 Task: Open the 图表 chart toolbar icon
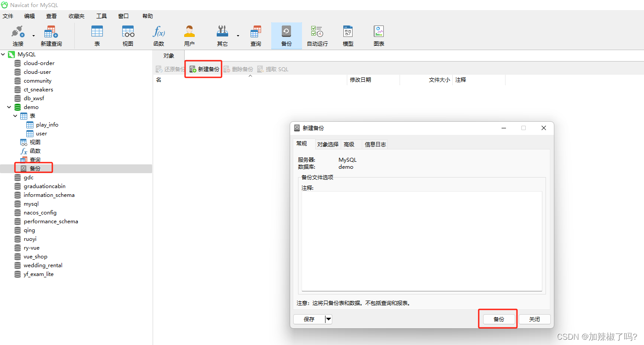(379, 36)
